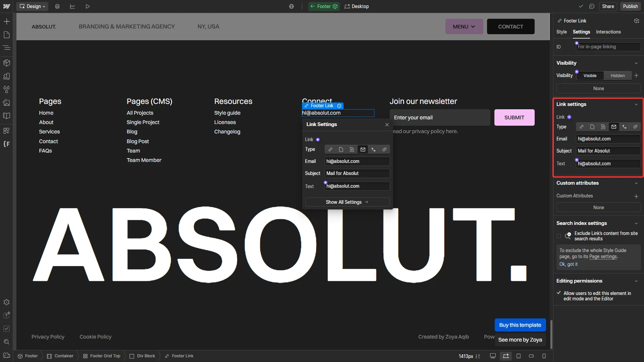Open the comments speech bubble icon
The image size is (644, 362).
(x=592, y=6)
